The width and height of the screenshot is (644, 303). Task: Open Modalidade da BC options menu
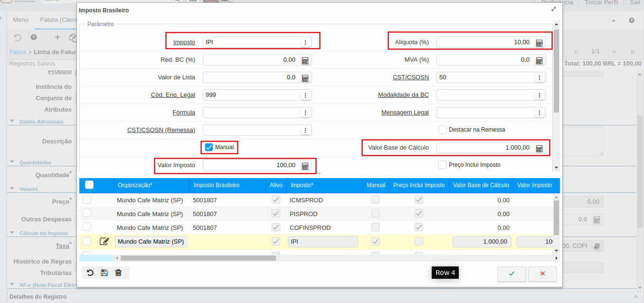click(539, 95)
